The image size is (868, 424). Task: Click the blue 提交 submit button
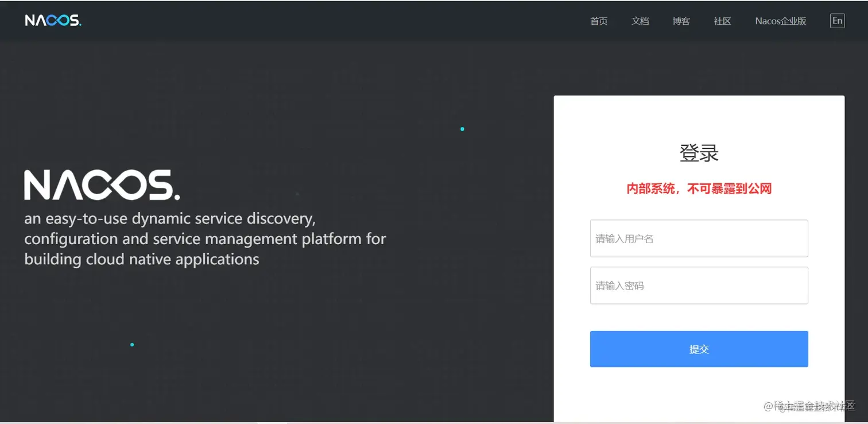pyautogui.click(x=699, y=349)
